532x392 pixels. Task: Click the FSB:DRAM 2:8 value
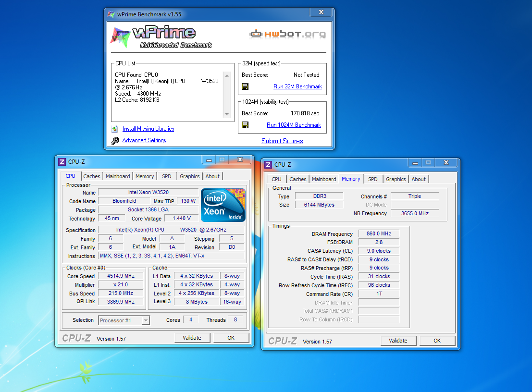point(379,242)
